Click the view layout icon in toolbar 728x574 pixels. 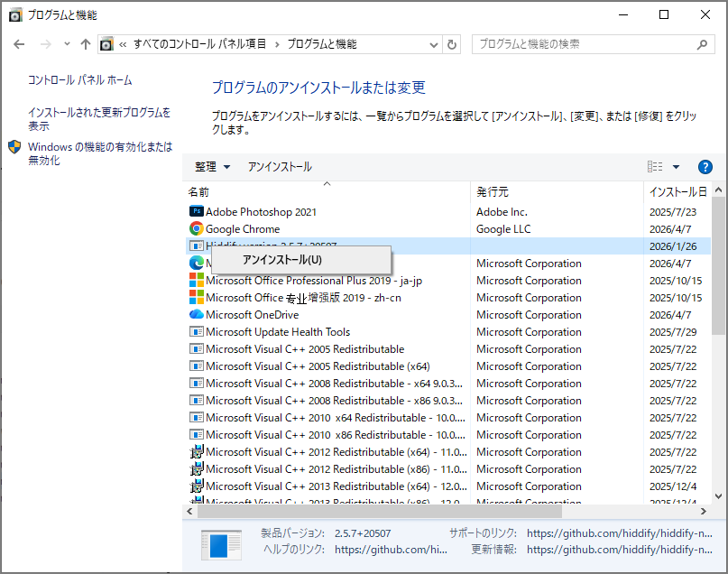(655, 167)
